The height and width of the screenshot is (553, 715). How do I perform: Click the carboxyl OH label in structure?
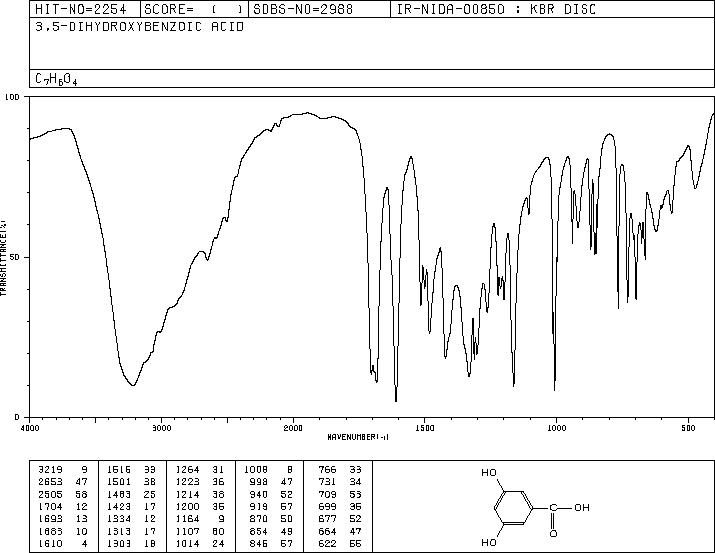tap(582, 507)
